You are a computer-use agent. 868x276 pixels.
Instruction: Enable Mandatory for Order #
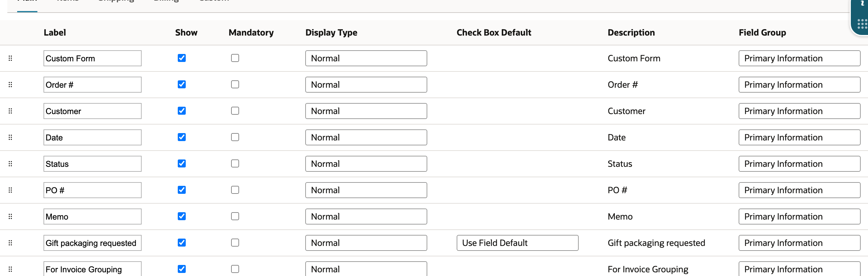point(235,84)
